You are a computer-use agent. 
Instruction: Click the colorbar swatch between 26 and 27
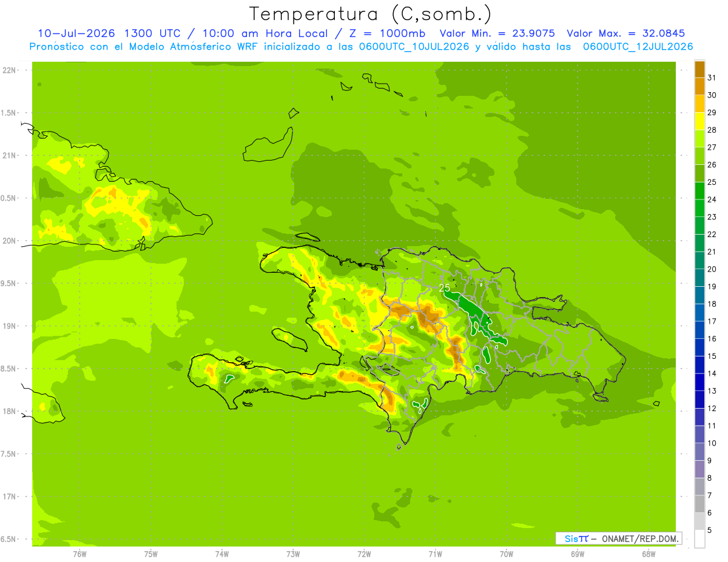699,156
